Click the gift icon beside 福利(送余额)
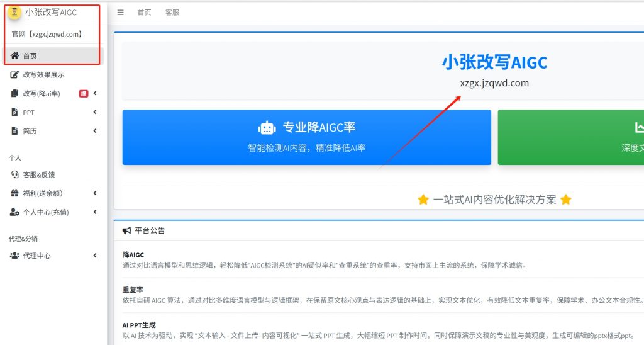 pos(14,193)
